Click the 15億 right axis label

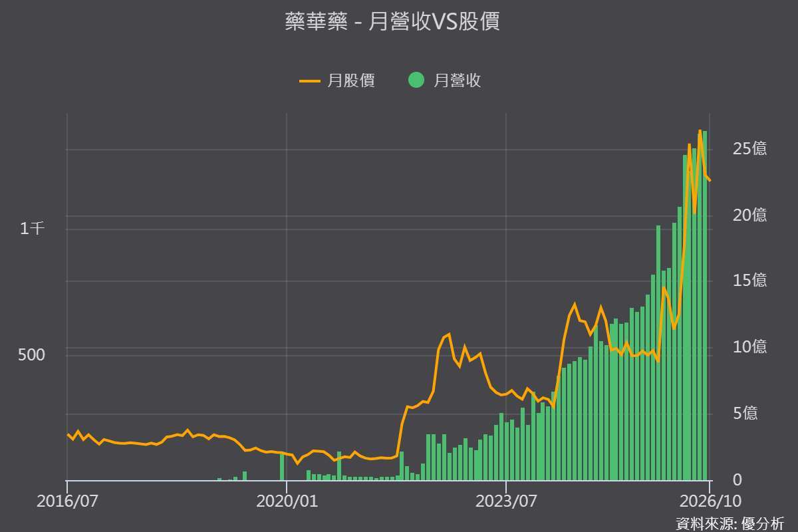tap(749, 281)
